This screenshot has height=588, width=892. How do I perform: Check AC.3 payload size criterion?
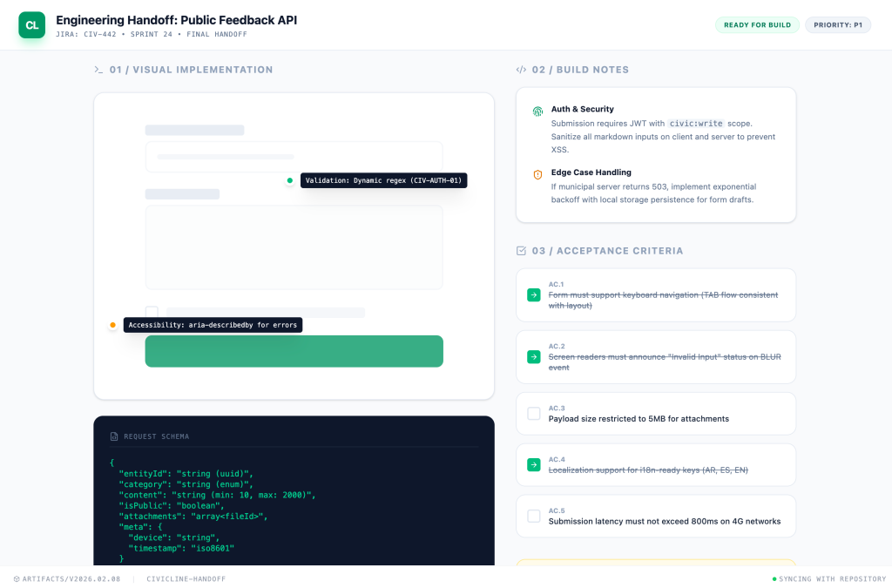tap(534, 414)
